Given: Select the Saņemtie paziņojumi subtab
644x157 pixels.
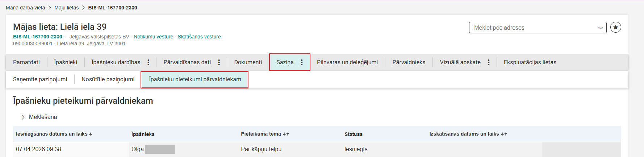Looking at the screenshot, I should click(40, 79).
